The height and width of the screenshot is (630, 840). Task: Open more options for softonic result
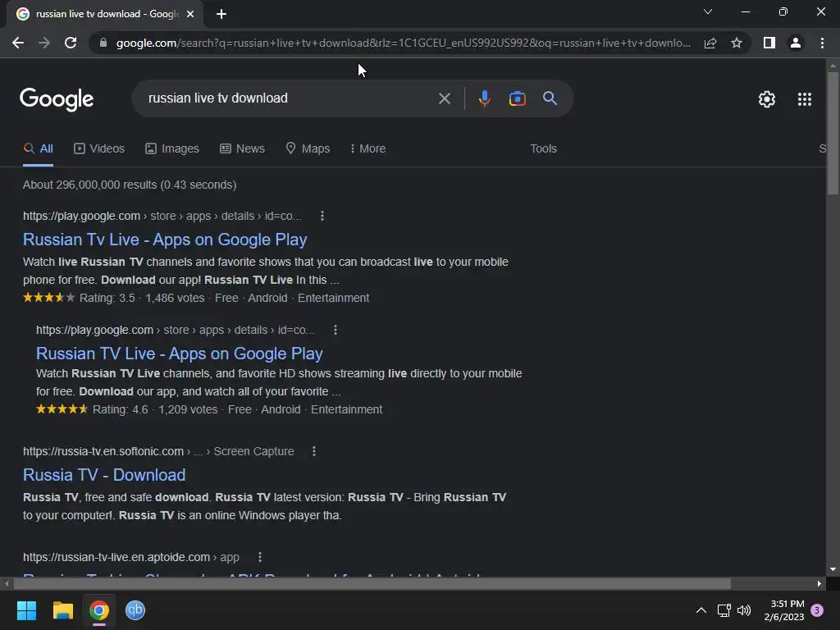click(x=314, y=451)
